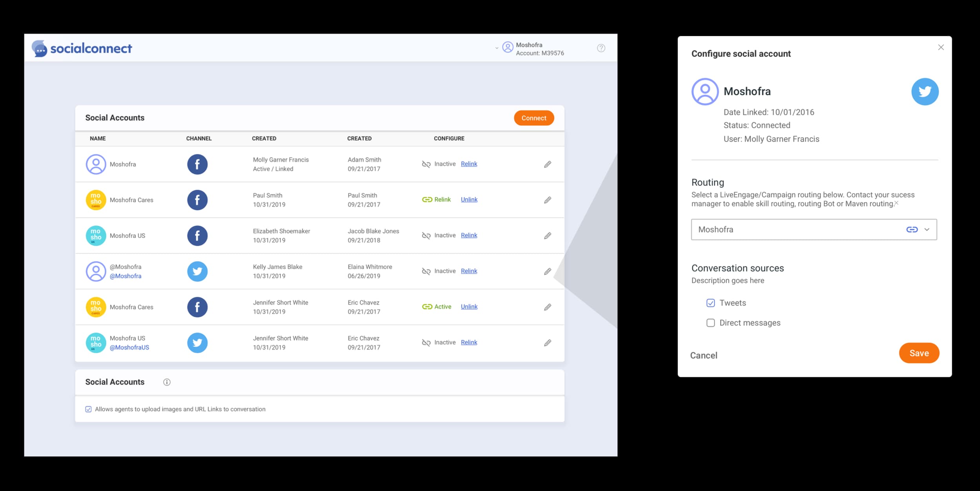Click Facebook icon in Active Moshofra Cares row
The image size is (980, 491).
coord(197,307)
